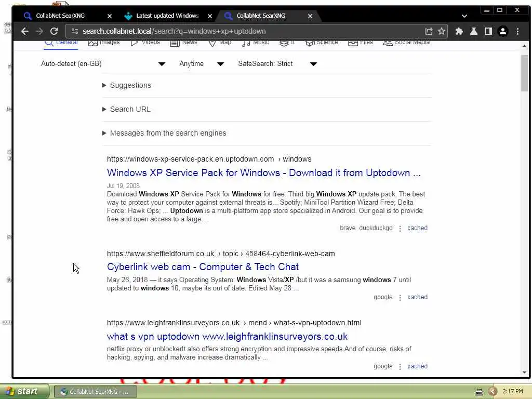
Task: Click the CollabNet SearXNG taskbar button
Action: (96, 392)
